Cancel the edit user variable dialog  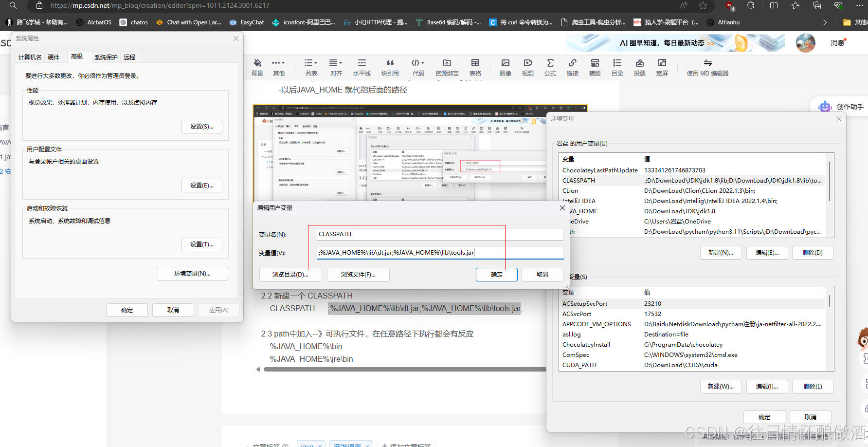tap(542, 275)
